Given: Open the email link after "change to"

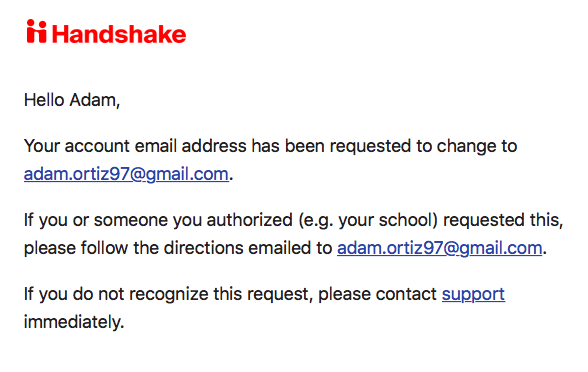Looking at the screenshot, I should [x=126, y=174].
